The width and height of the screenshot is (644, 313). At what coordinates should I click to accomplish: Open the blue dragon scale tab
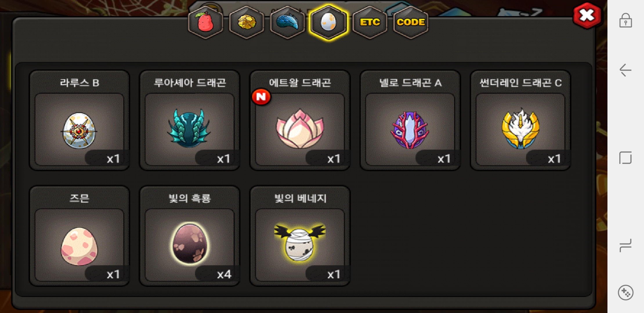tap(287, 23)
